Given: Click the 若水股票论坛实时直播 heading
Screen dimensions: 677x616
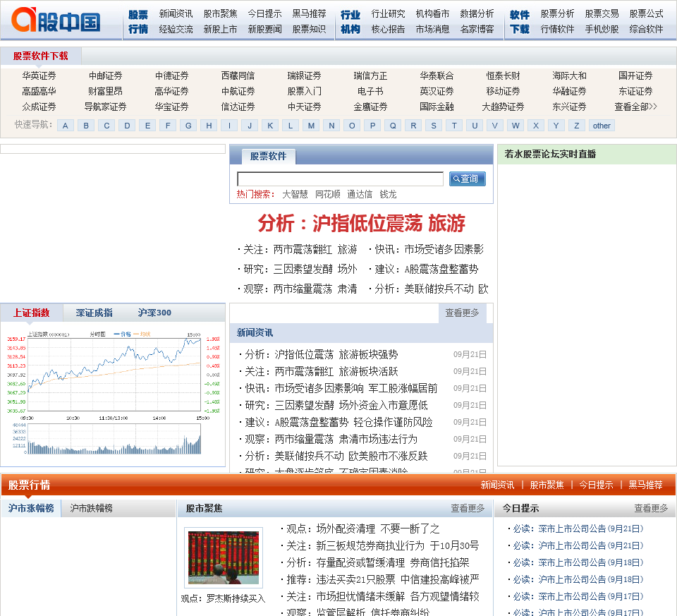Looking at the screenshot, I should [x=550, y=155].
